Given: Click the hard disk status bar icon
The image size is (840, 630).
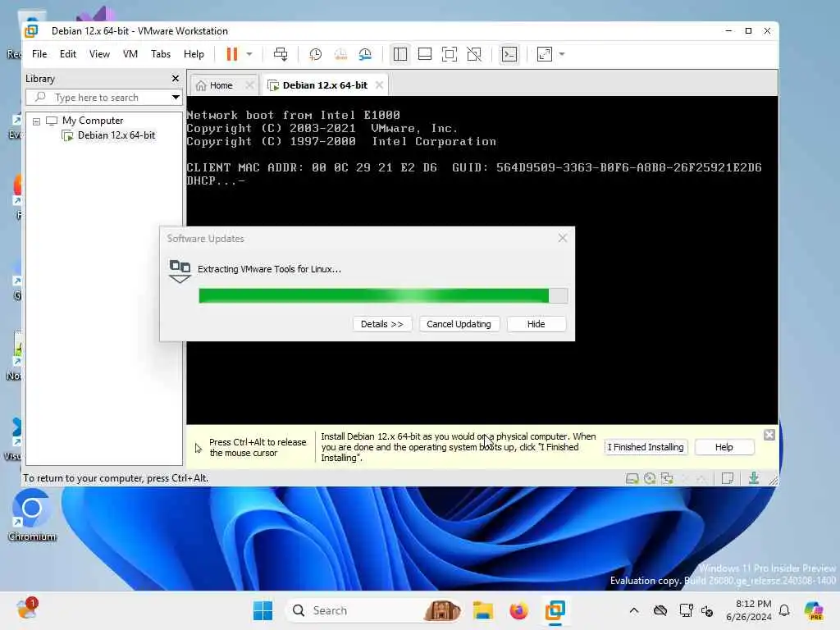Looking at the screenshot, I should [632, 478].
